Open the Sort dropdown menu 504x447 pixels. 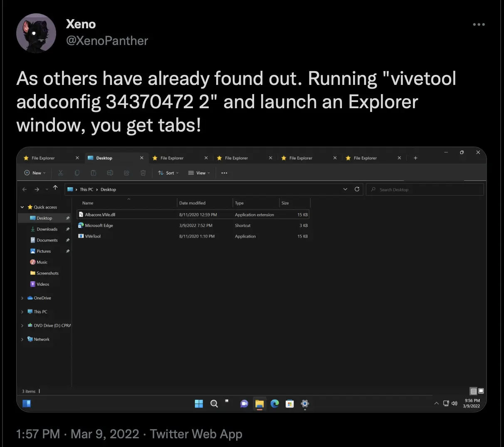(168, 173)
